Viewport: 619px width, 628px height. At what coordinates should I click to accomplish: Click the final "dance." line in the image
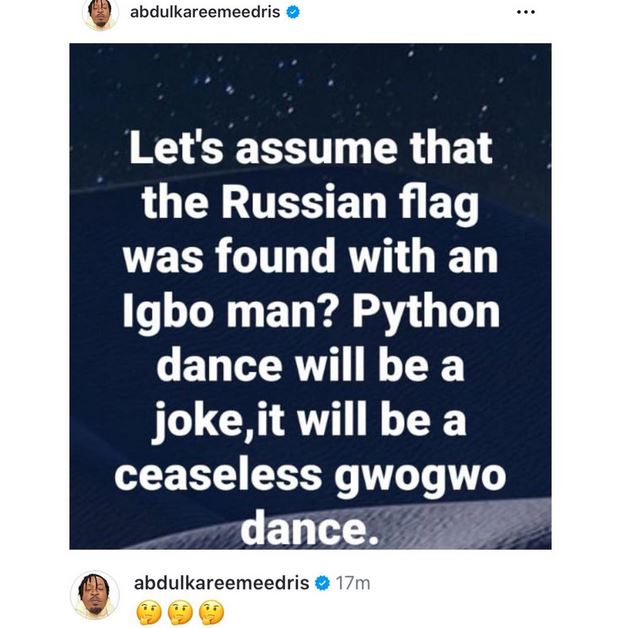click(x=311, y=528)
